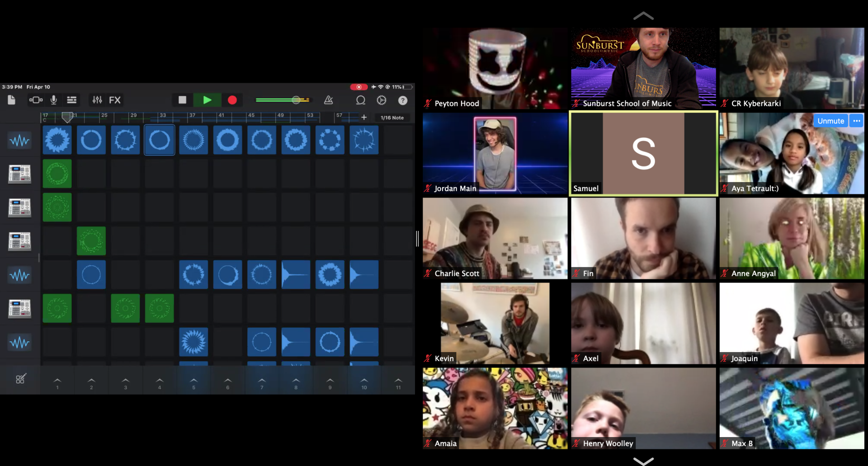Click Unmute on Aya Tetrault's video
This screenshot has height=466, width=868.
830,121
